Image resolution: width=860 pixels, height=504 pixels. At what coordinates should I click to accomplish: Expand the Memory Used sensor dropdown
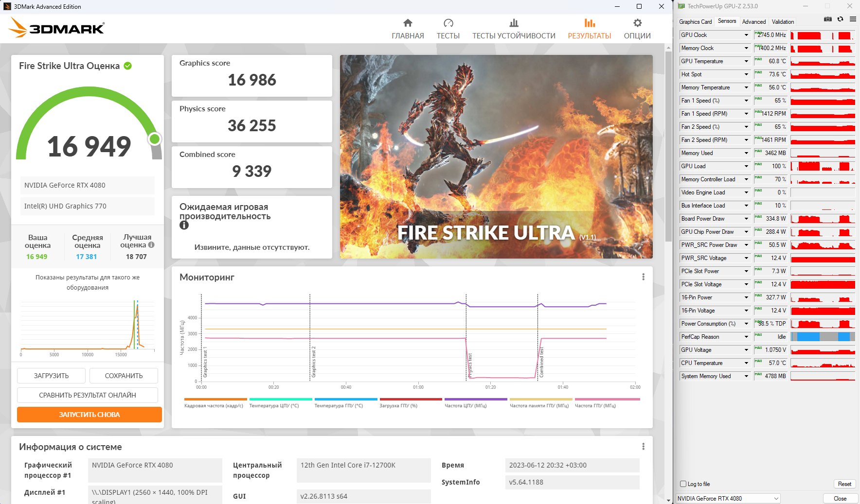coord(746,153)
